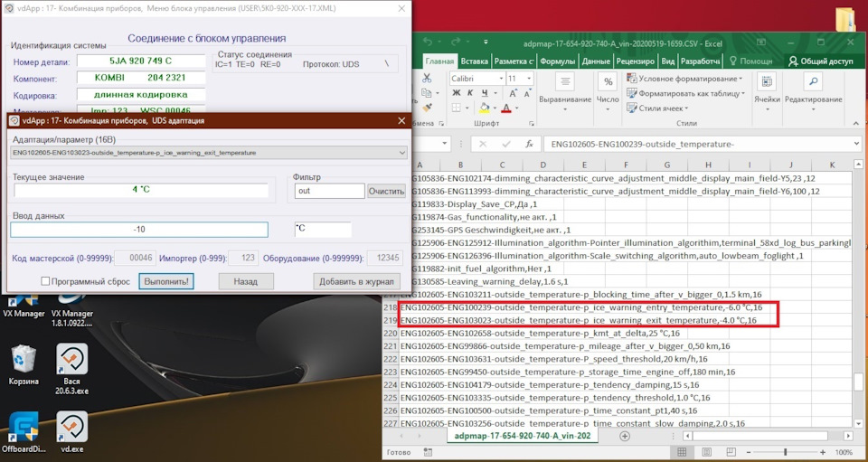
Task: Add a new sheet with plus icon
Action: coord(625,436)
